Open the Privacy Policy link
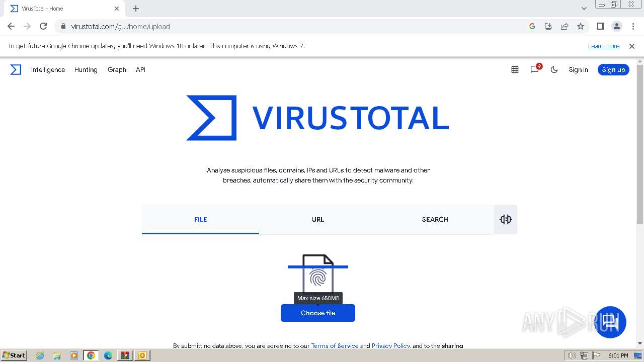This screenshot has height=362, width=644. coord(390,346)
